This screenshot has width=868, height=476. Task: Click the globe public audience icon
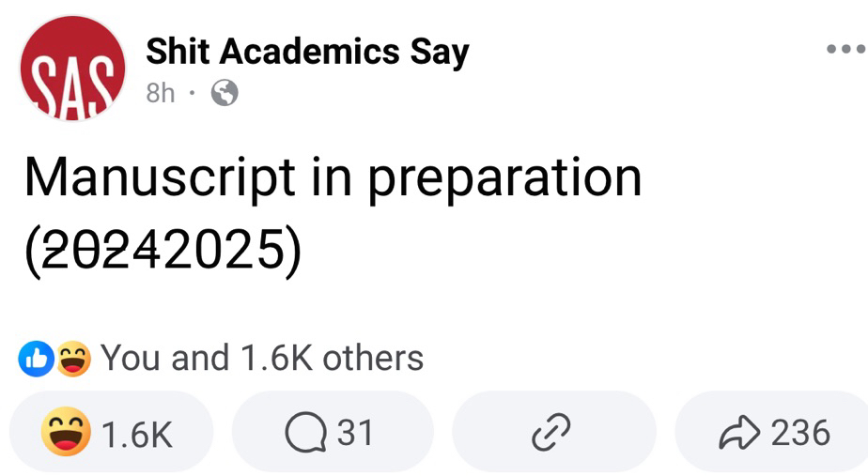click(x=225, y=94)
